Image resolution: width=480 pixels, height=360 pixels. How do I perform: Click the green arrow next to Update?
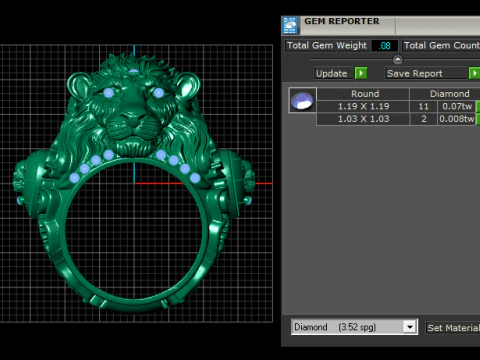point(361,73)
